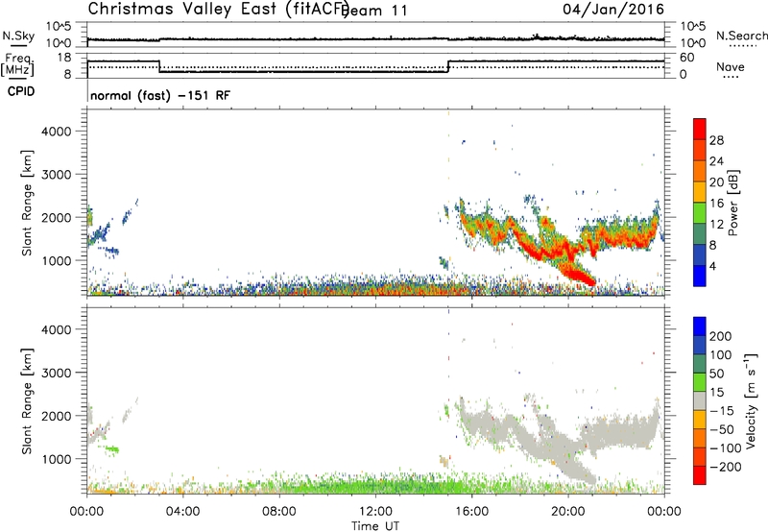The height and width of the screenshot is (532, 768).
Task: Click the 'Nave' legend label
Action: click(731, 67)
